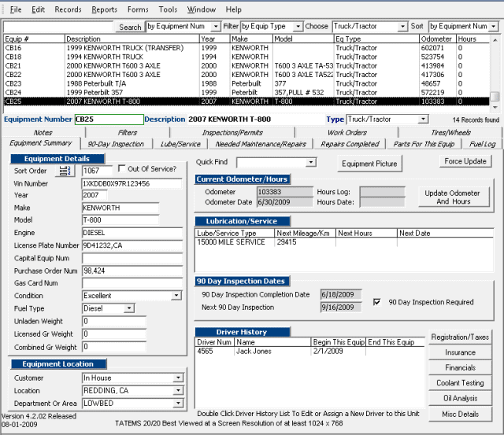Screen dimensions: 504x435
Task: Toggle the Out Of Service checkbox
Action: (x=122, y=168)
